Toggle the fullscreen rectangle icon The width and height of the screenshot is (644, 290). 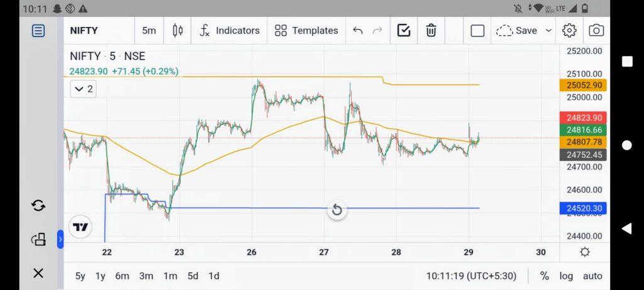[477, 31]
